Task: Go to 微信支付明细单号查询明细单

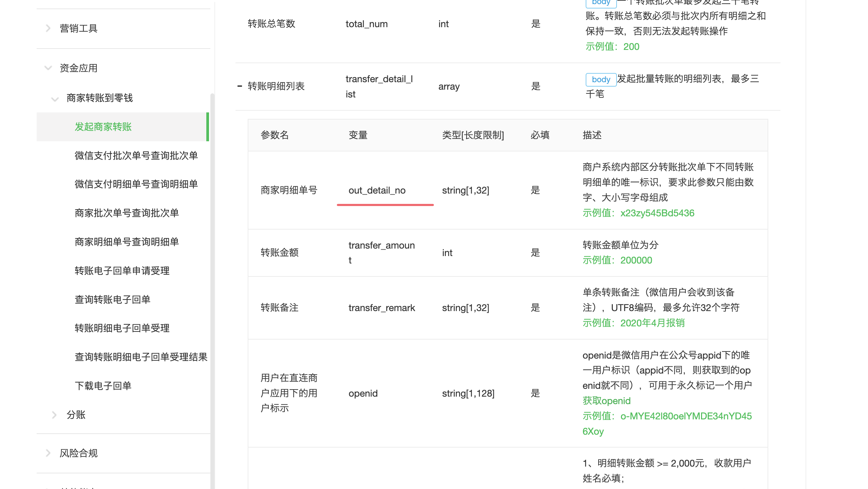Action: [136, 184]
